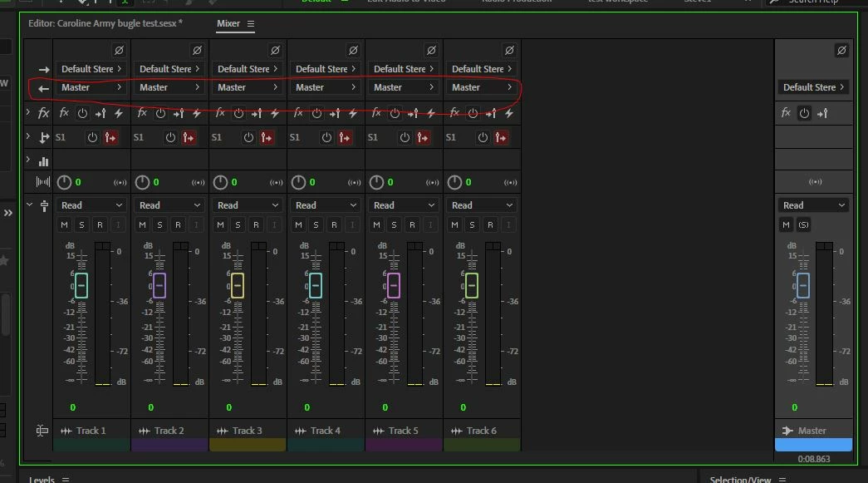Viewport: 868px width, 483px height.
Task: Click Track 3 send pre/post fader red icon
Action: pyautogui.click(x=267, y=137)
